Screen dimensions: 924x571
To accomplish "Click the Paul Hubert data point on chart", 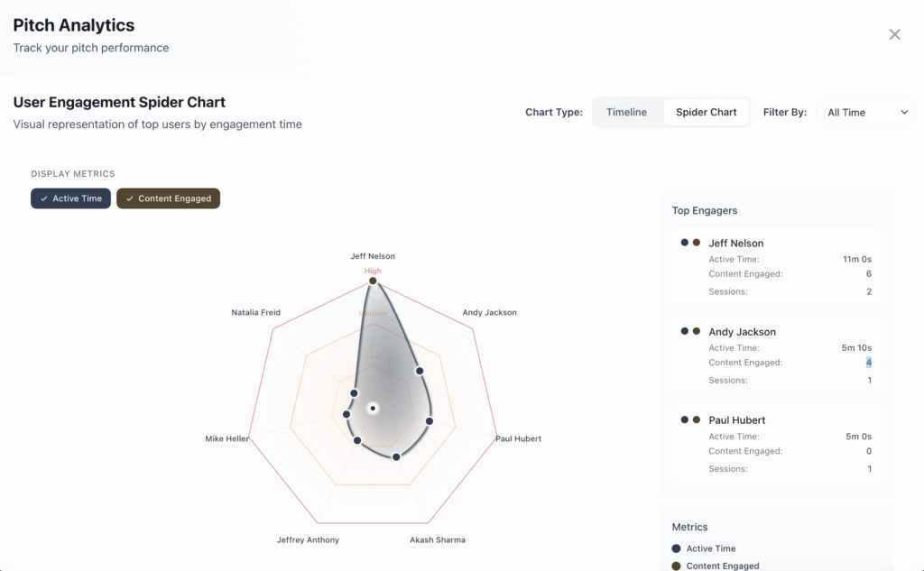I will point(430,421).
